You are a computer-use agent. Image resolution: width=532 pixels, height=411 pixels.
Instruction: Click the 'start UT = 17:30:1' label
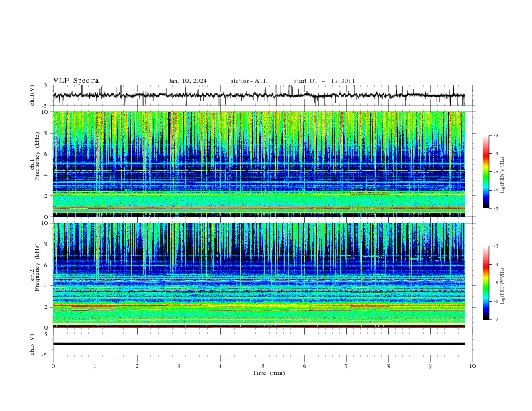click(324, 81)
